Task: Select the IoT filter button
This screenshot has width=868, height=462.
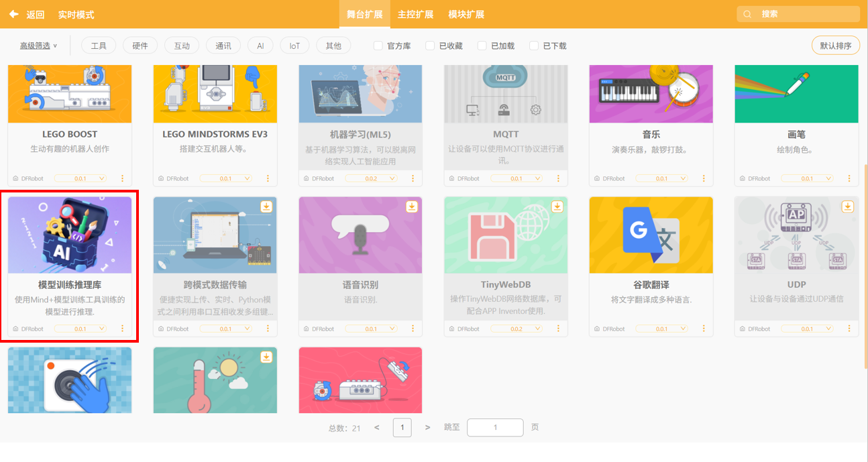Action: pyautogui.click(x=294, y=46)
